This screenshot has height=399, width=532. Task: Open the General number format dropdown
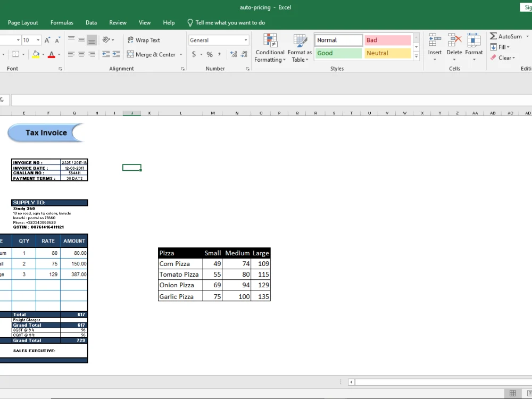pyautogui.click(x=246, y=40)
